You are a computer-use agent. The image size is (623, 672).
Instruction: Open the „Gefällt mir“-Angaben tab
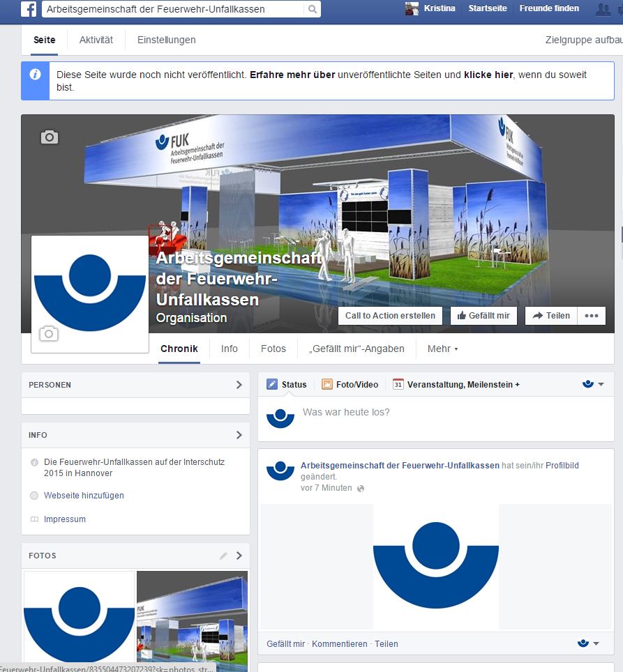(x=356, y=349)
